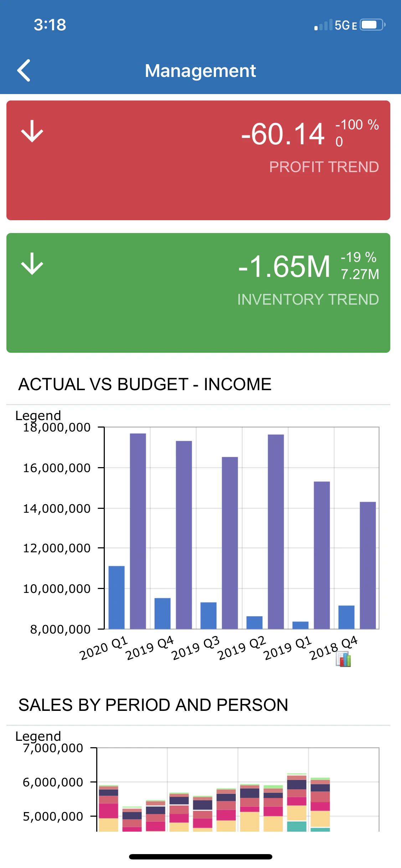The height and width of the screenshot is (868, 401).
Task: Open the small chart icon below income chart
Action: [x=344, y=659]
